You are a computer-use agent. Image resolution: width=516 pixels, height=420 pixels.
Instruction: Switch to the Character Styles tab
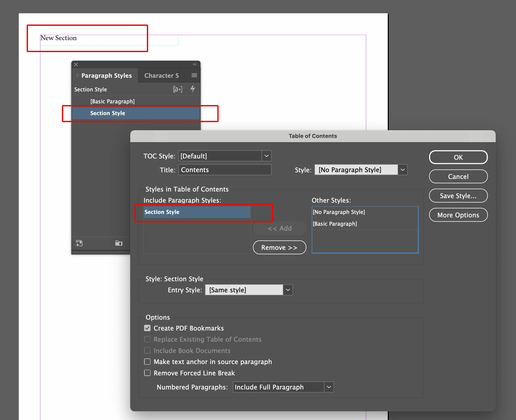click(x=161, y=76)
